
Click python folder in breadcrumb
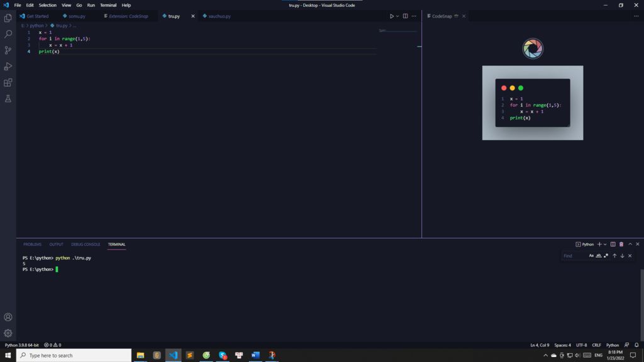36,25
